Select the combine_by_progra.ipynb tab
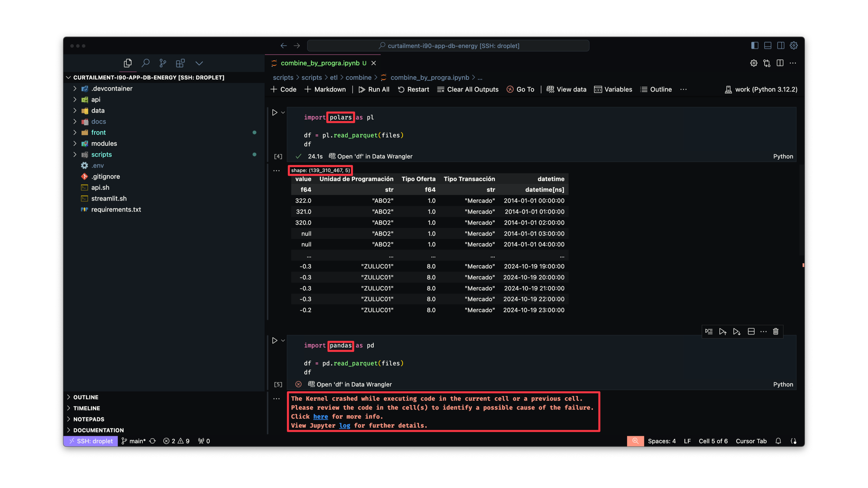 [x=320, y=63]
